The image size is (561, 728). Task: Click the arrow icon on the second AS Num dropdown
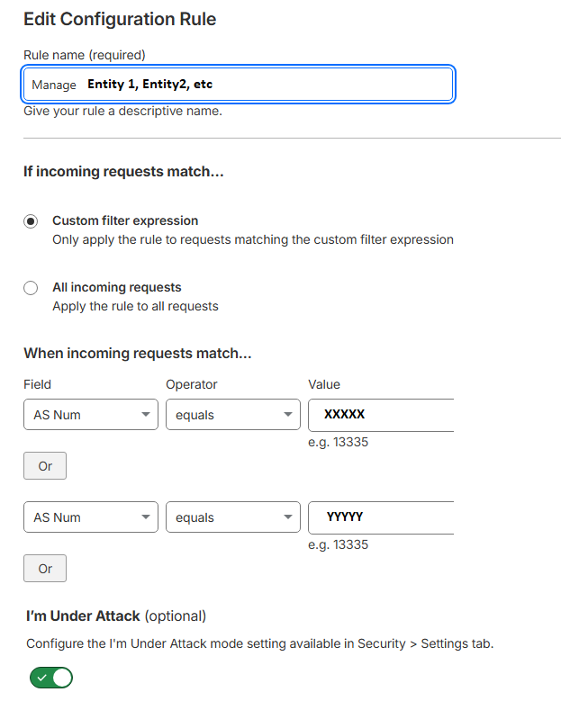point(145,517)
